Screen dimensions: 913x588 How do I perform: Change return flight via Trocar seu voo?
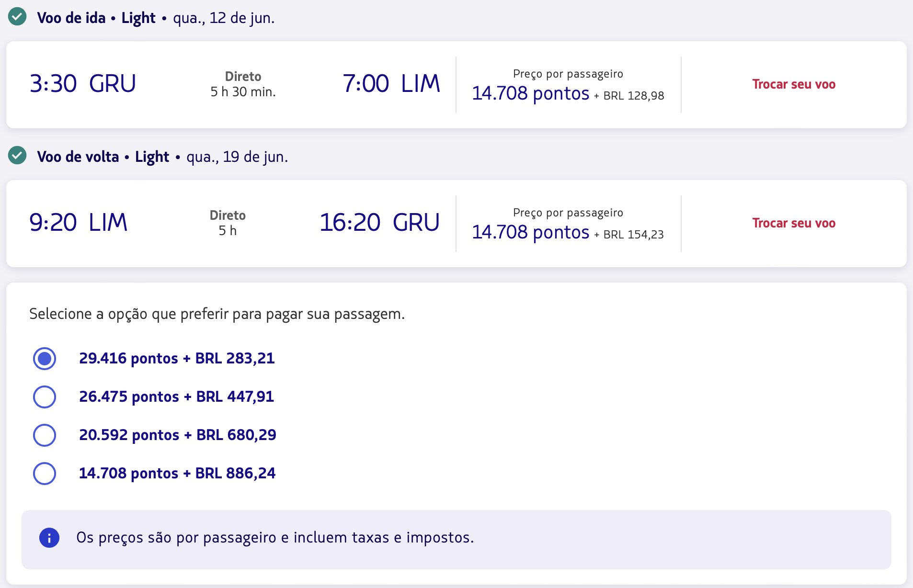794,223
